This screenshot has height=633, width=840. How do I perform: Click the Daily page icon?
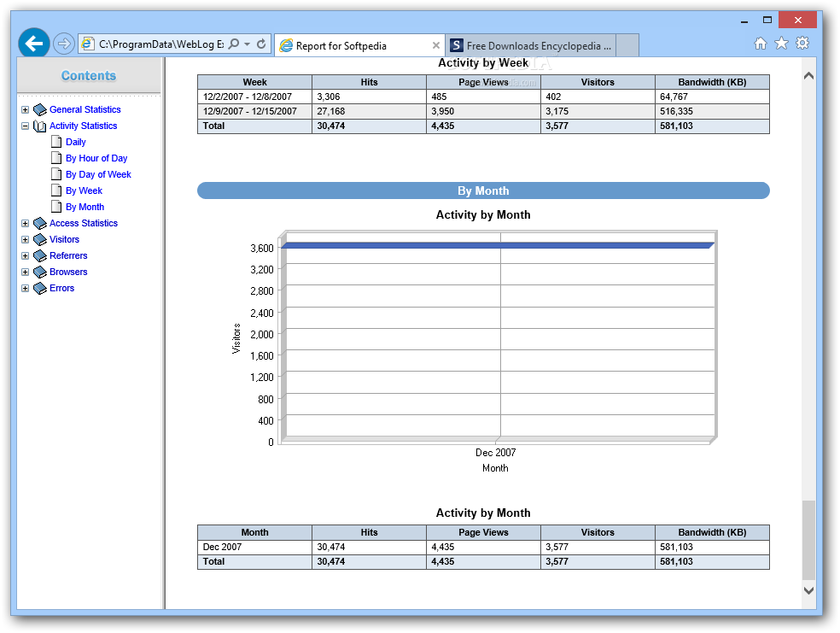point(56,142)
